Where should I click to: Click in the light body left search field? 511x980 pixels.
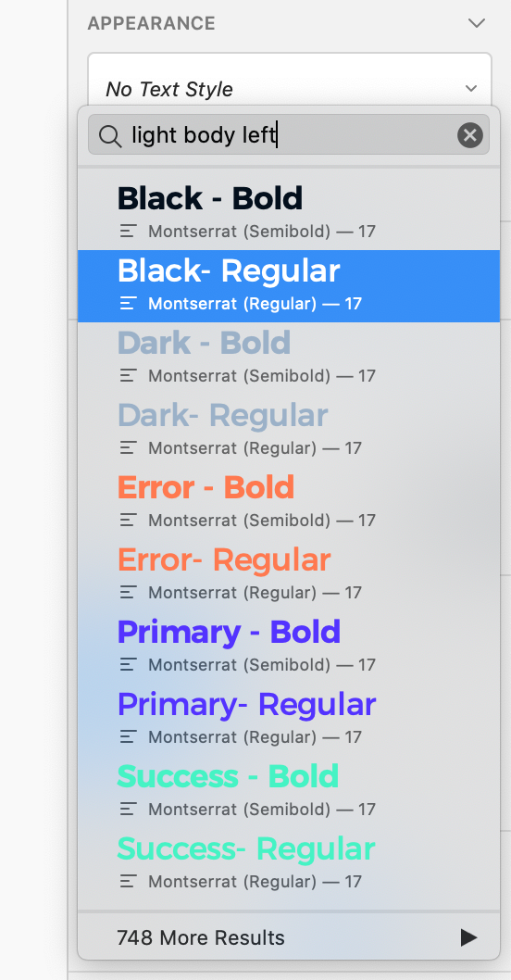coord(289,135)
